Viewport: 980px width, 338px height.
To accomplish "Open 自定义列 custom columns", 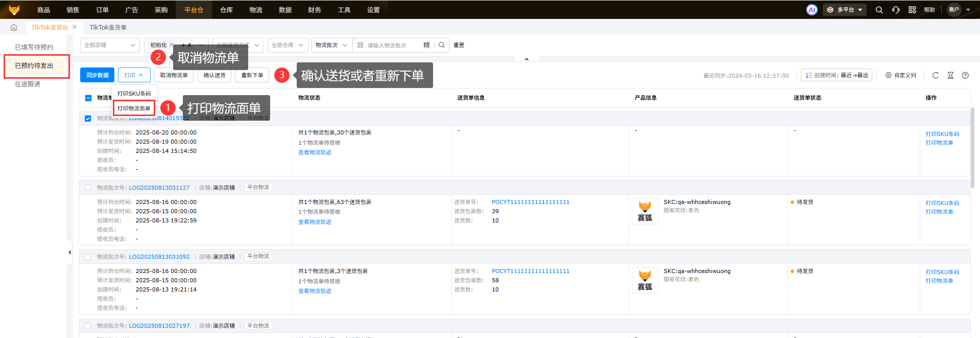I will point(901,75).
